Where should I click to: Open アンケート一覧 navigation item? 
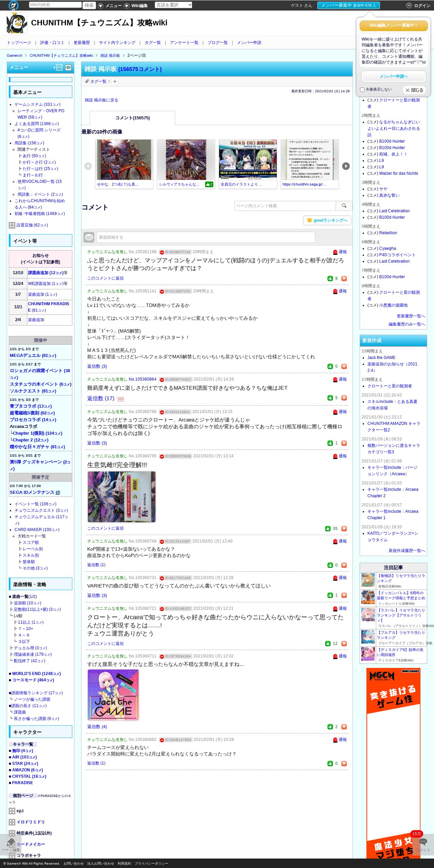click(184, 43)
